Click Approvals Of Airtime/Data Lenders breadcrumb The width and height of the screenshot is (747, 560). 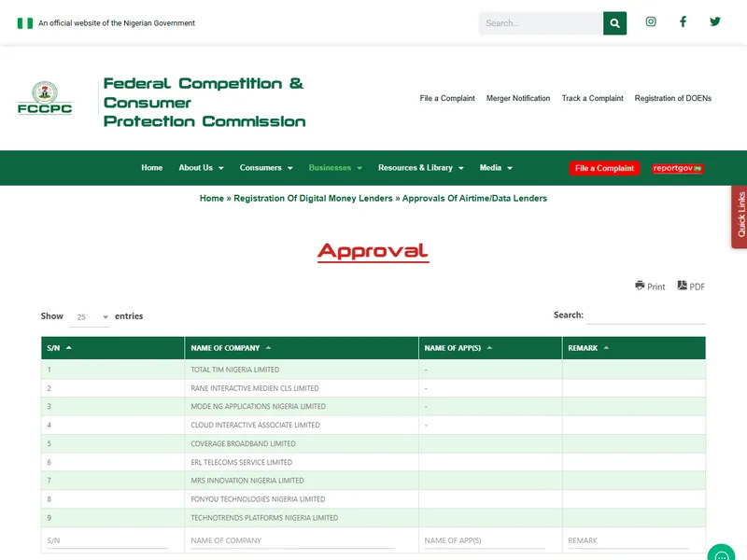[x=474, y=198]
